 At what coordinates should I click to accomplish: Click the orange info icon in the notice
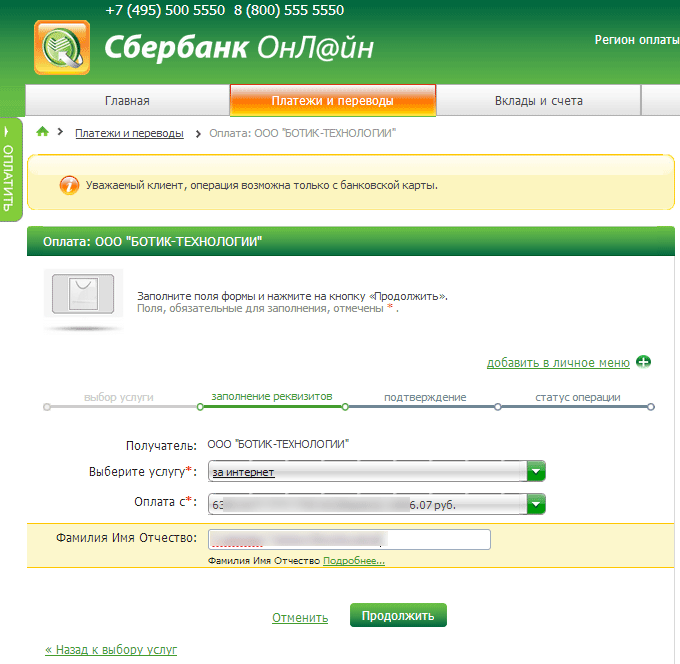(69, 186)
